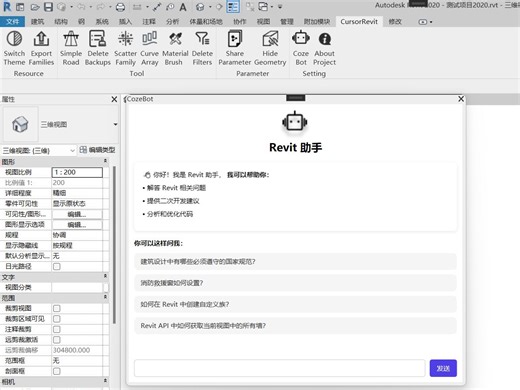Viewport: 520px width, 390px height.
Task: Click the 3D view type thumbnail in Properties
Action: click(x=20, y=124)
